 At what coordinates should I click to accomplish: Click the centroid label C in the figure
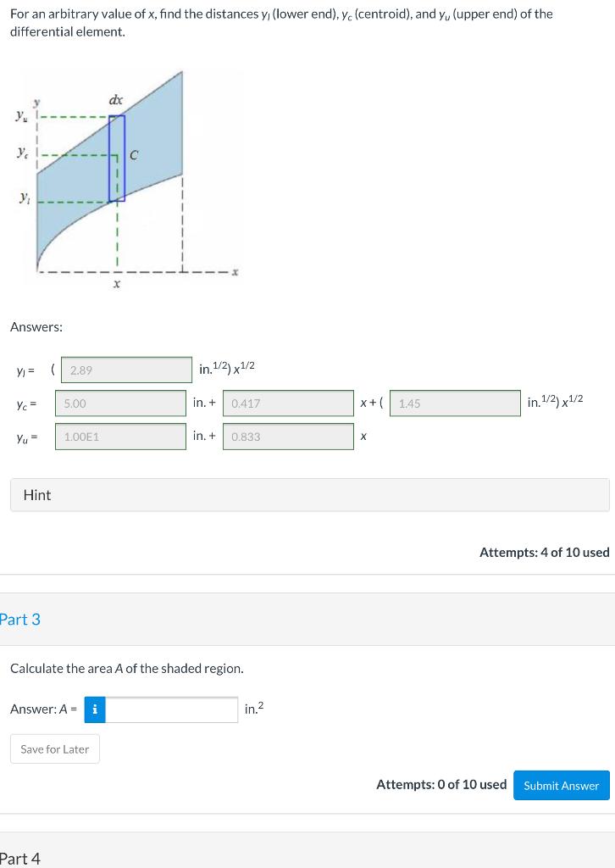[133, 155]
